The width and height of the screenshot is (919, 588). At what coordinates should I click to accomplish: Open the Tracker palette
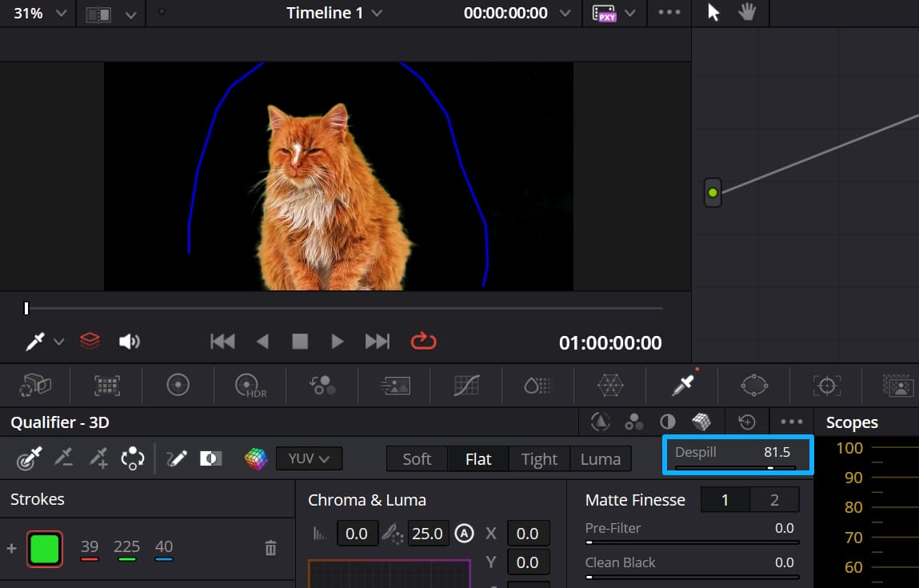826,385
